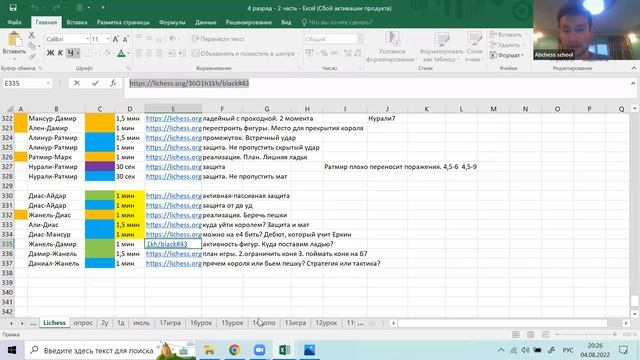Click the purple cell in row 327
Image resolution: width=640 pixels, height=360 pixels.
(x=100, y=167)
